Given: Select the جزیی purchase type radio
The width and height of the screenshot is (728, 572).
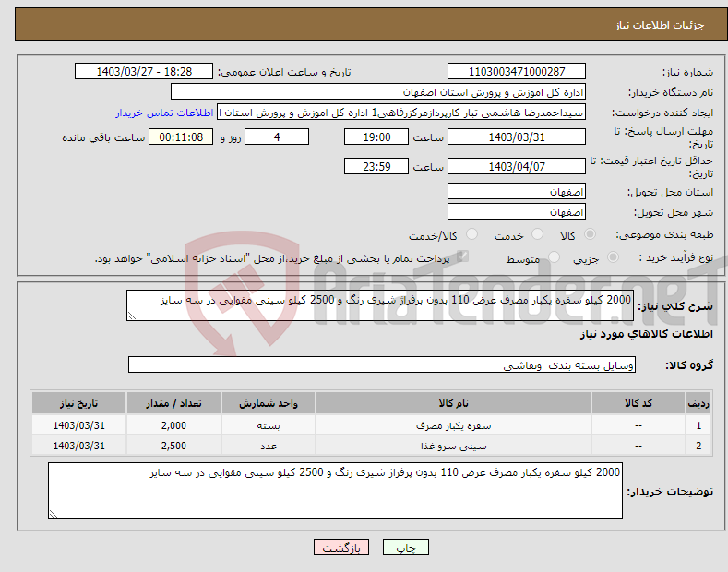Looking at the screenshot, I should pos(613,256).
